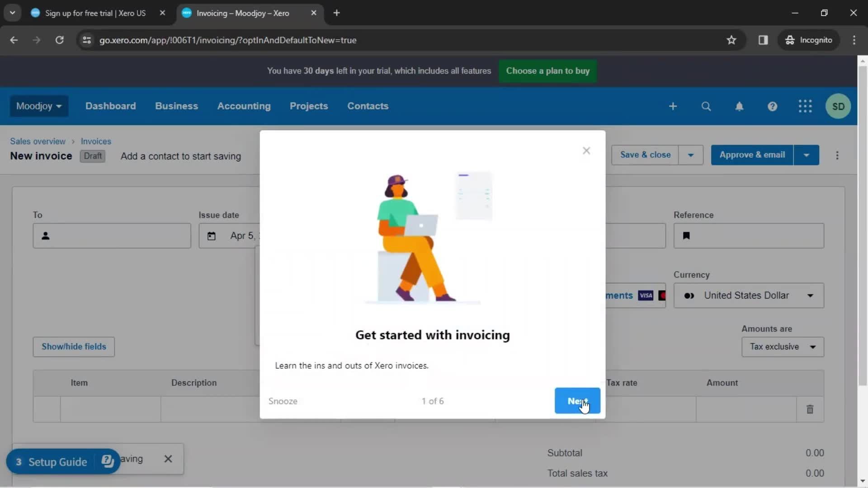Screen dimensions: 868x488
Task: Close the Get started with invoicing dialog
Action: coord(586,151)
